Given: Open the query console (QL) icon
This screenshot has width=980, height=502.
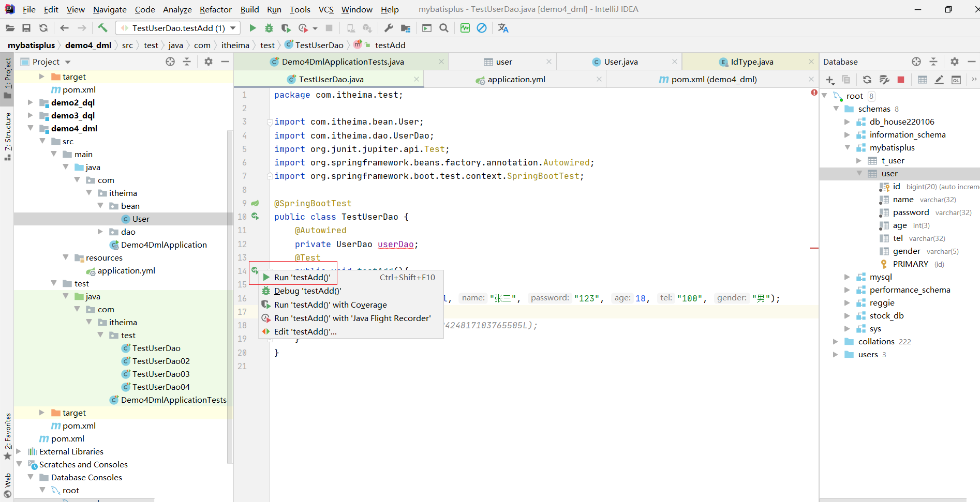Looking at the screenshot, I should [956, 80].
